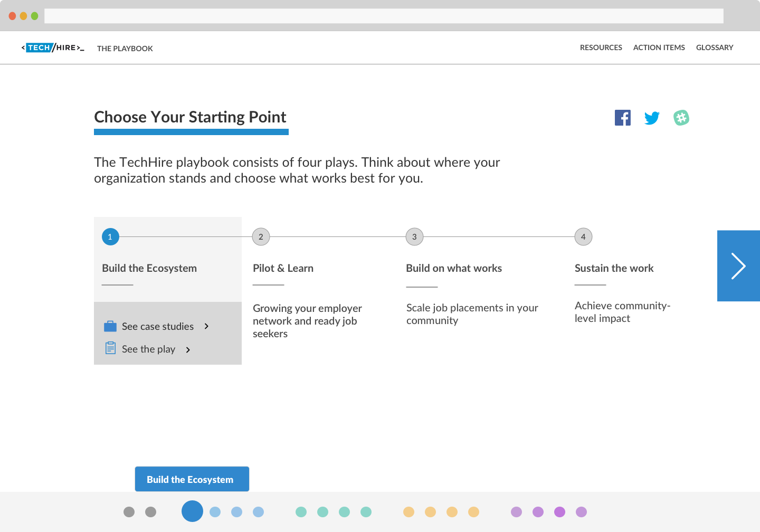Click the briefcase case studies icon

point(110,326)
